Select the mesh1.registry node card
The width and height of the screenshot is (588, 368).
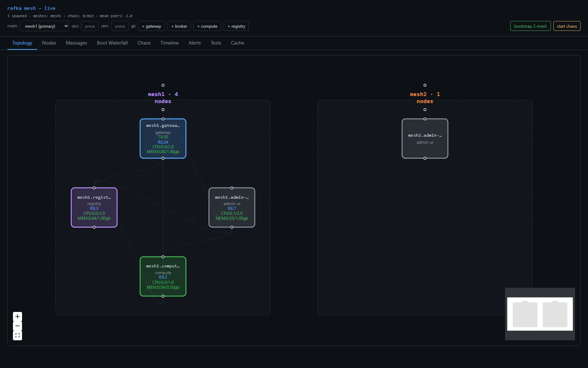pos(94,207)
